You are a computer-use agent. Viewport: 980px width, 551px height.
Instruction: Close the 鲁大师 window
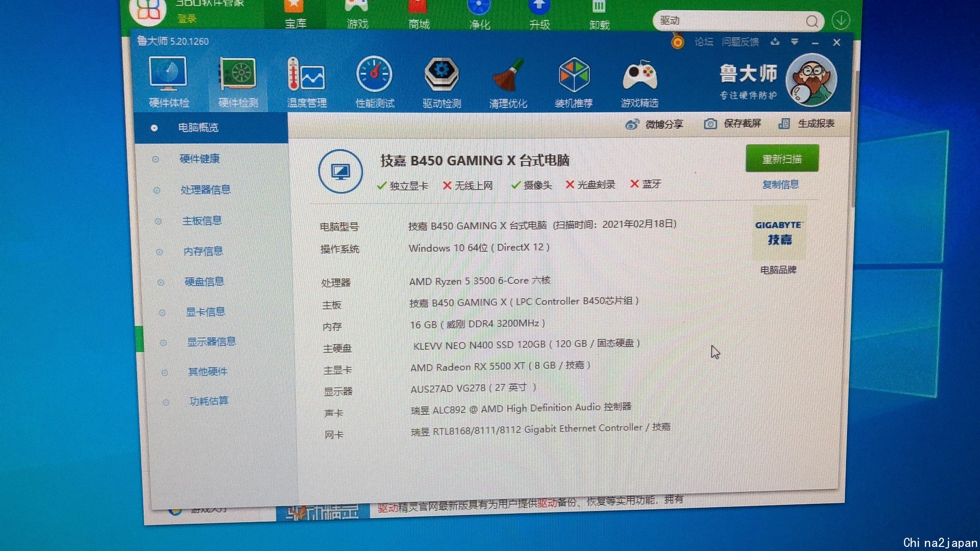click(837, 43)
